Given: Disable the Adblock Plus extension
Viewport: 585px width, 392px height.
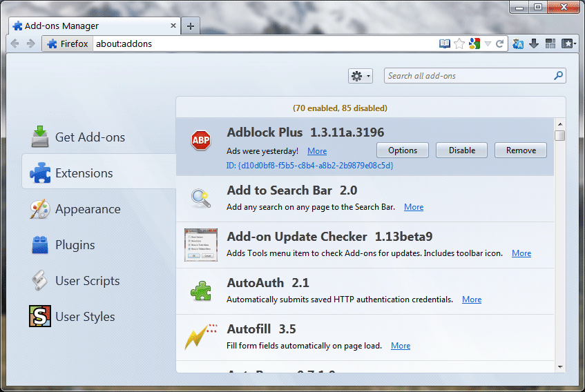Looking at the screenshot, I should pyautogui.click(x=462, y=150).
